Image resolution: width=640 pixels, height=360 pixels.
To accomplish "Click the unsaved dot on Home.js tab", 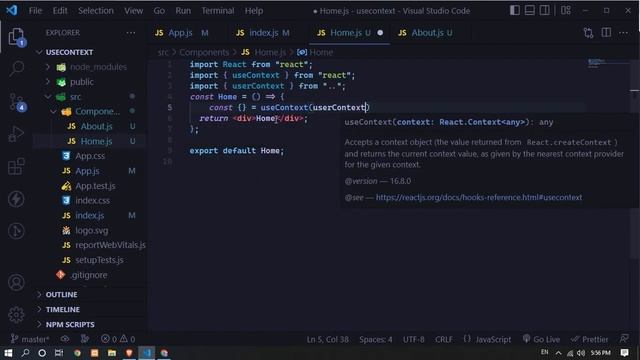I will [380, 33].
